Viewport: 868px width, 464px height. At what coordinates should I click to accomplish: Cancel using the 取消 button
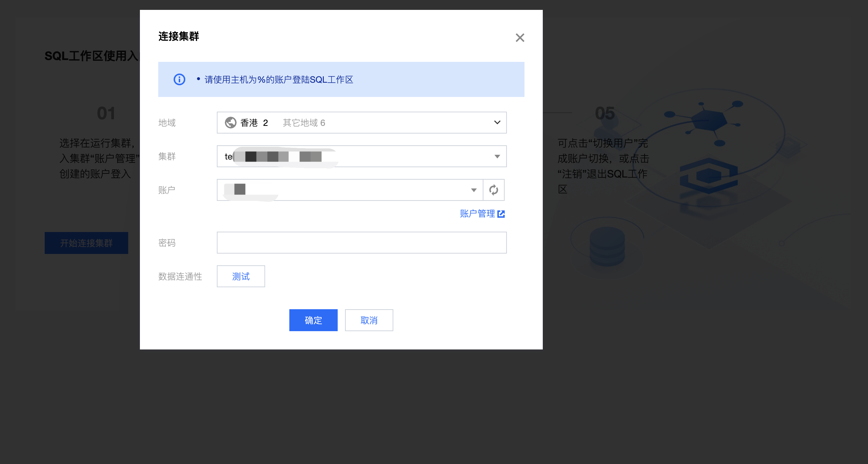coord(369,320)
